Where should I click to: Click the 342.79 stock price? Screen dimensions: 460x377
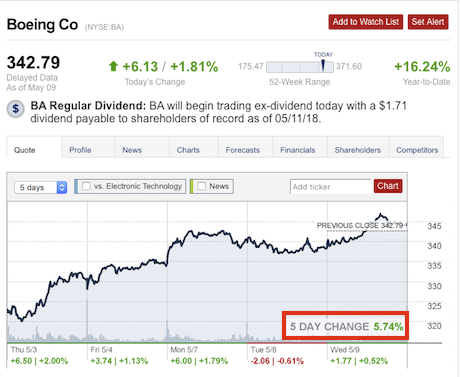pos(33,63)
